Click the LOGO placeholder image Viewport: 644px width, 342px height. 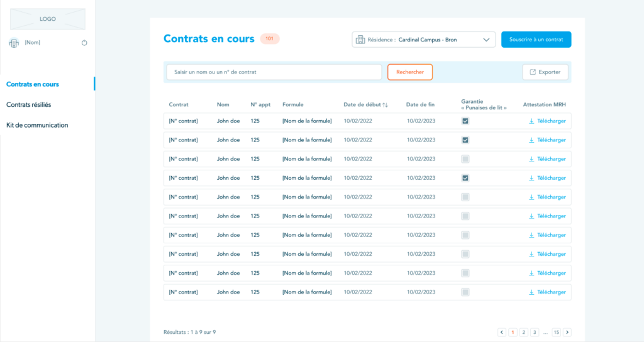click(48, 19)
